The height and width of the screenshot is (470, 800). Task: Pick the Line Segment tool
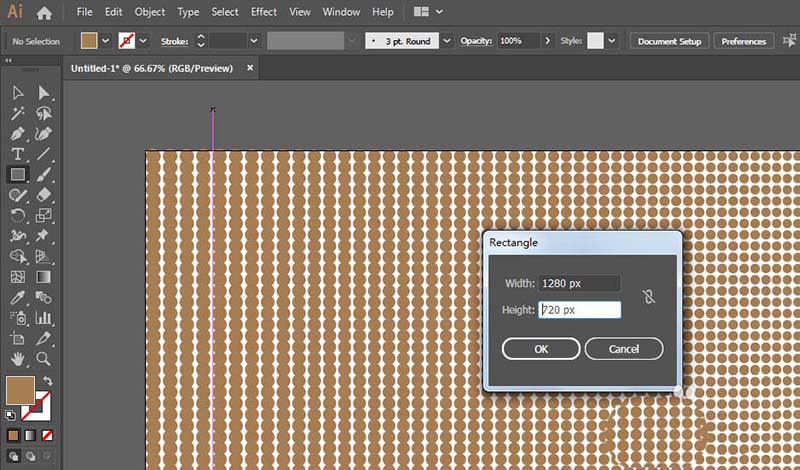pos(43,154)
